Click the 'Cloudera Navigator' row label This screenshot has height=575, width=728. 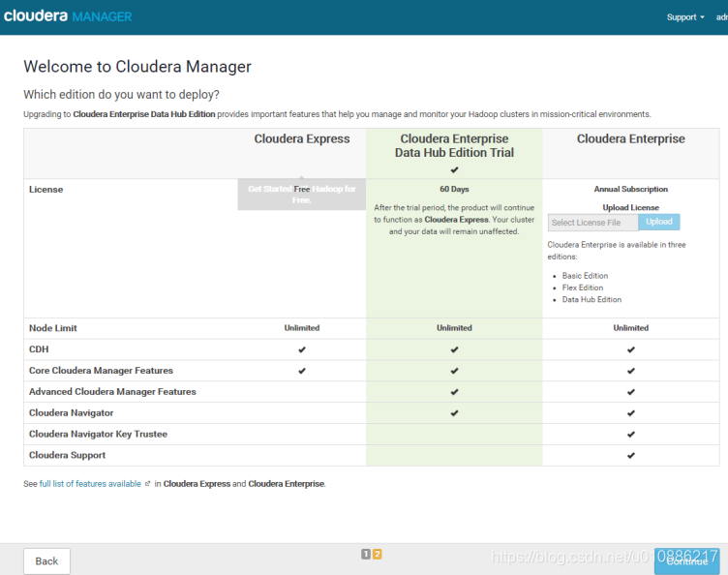[x=71, y=412]
